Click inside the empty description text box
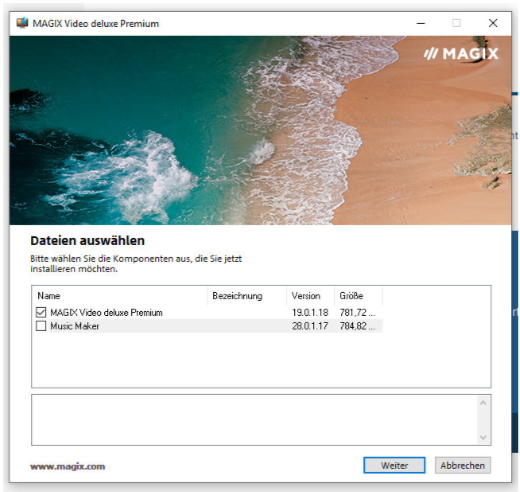 point(255,420)
